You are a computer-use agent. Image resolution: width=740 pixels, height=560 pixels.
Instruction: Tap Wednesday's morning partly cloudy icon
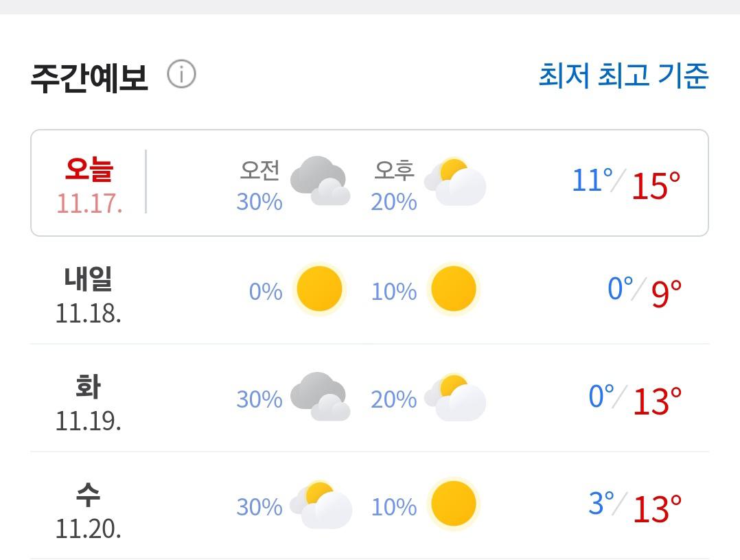[321, 505]
